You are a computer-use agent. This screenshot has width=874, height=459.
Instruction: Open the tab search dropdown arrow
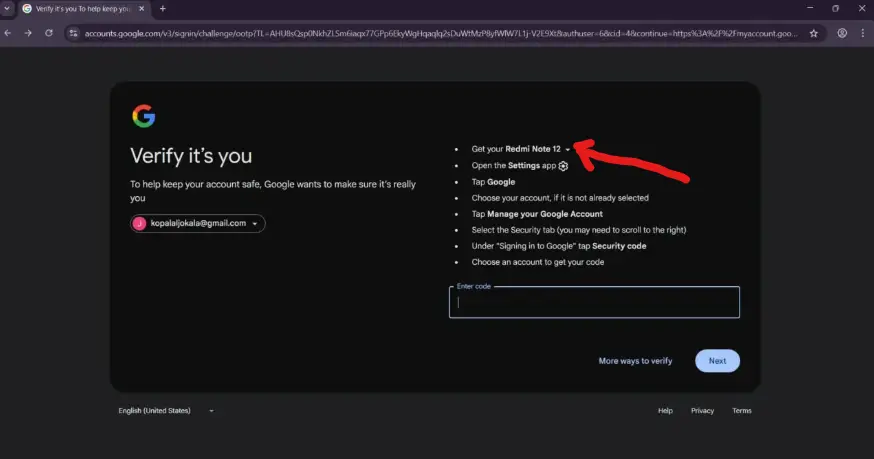point(7,8)
